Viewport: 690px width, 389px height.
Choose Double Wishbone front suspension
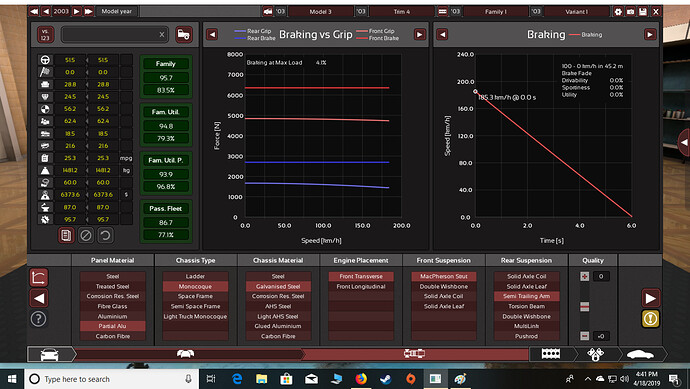tap(444, 286)
